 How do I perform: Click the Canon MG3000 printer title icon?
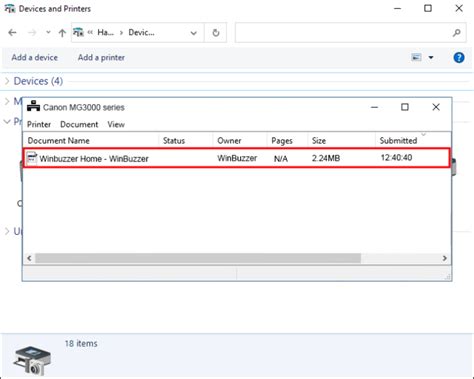pyautogui.click(x=33, y=106)
